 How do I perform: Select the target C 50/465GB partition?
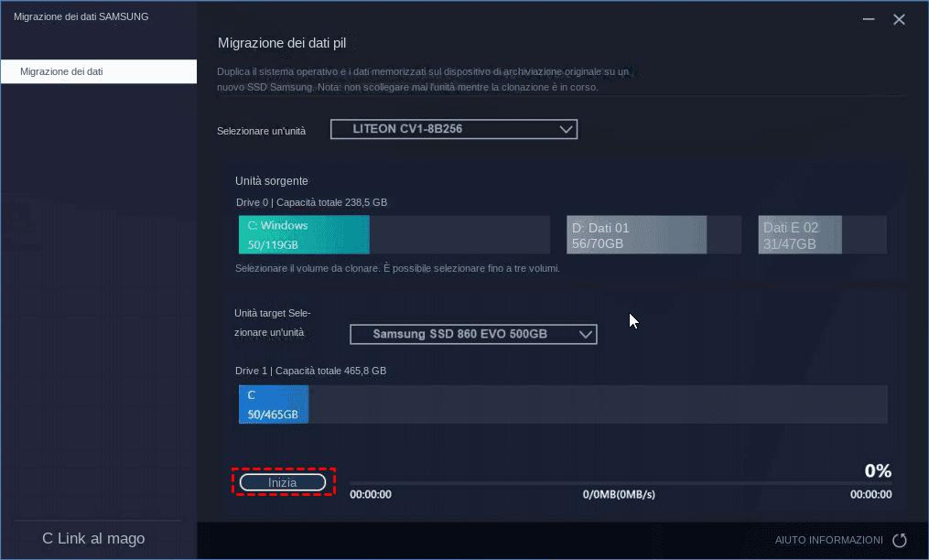click(274, 404)
